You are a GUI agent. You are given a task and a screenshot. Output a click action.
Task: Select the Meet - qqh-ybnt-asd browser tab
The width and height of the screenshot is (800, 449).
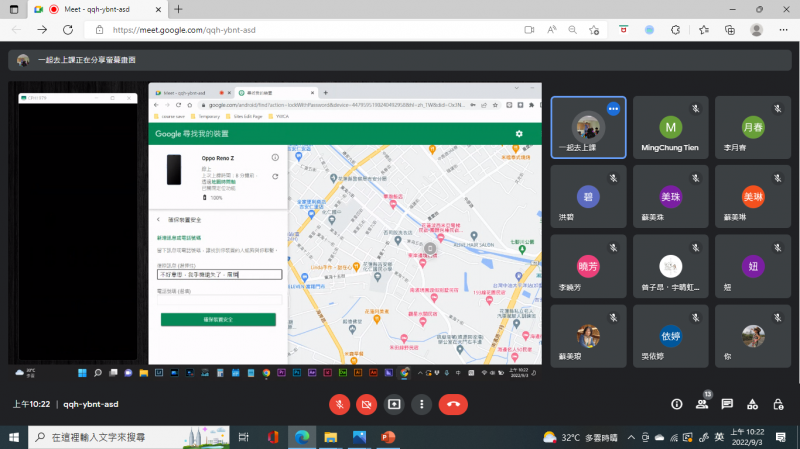tap(97, 9)
